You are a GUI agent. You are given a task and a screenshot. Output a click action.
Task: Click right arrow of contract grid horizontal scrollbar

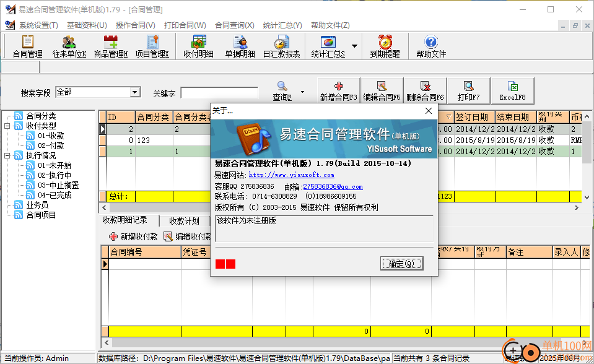577,207
